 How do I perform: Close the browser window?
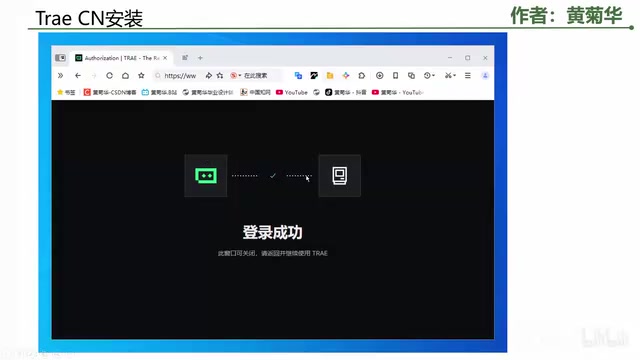[485, 58]
